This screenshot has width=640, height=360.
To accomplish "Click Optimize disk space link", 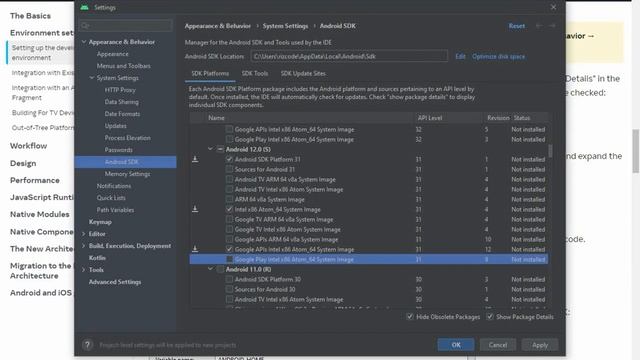I will point(498,56).
